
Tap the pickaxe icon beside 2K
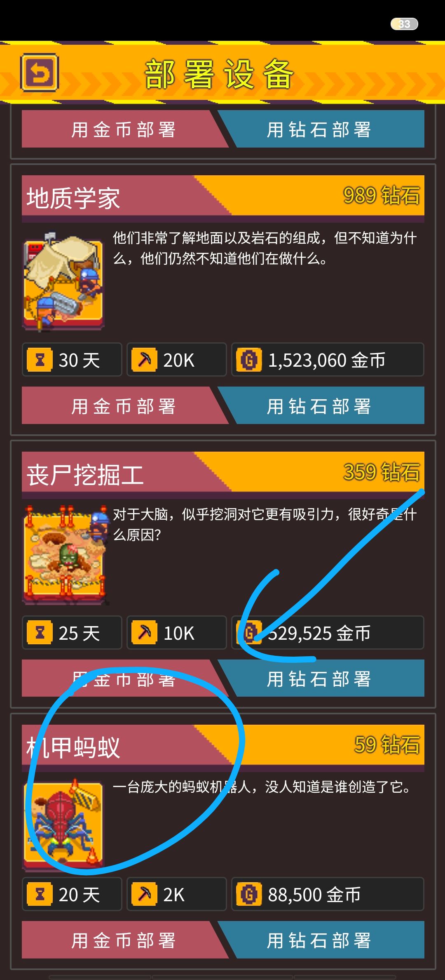pyautogui.click(x=144, y=894)
